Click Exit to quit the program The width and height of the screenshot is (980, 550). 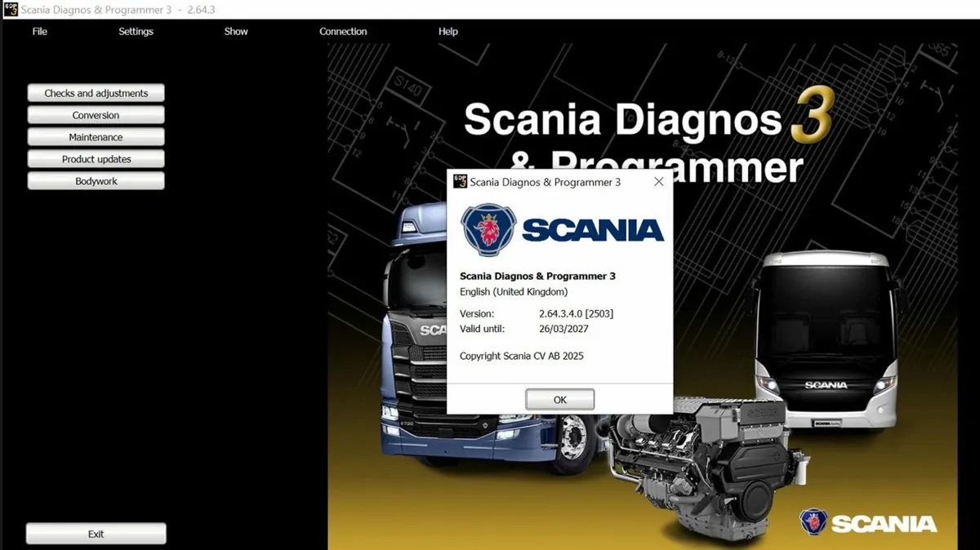(x=96, y=533)
